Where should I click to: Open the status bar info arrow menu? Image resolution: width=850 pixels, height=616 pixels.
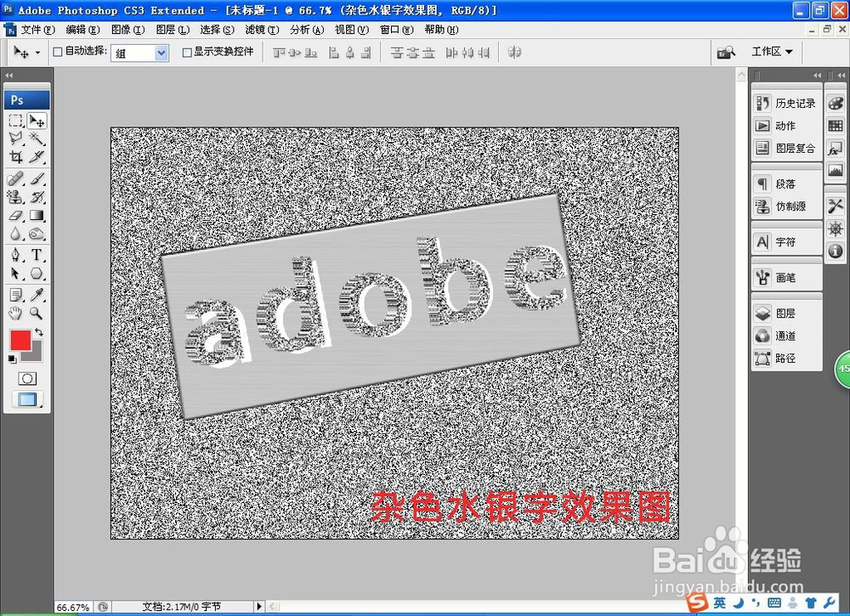258,607
